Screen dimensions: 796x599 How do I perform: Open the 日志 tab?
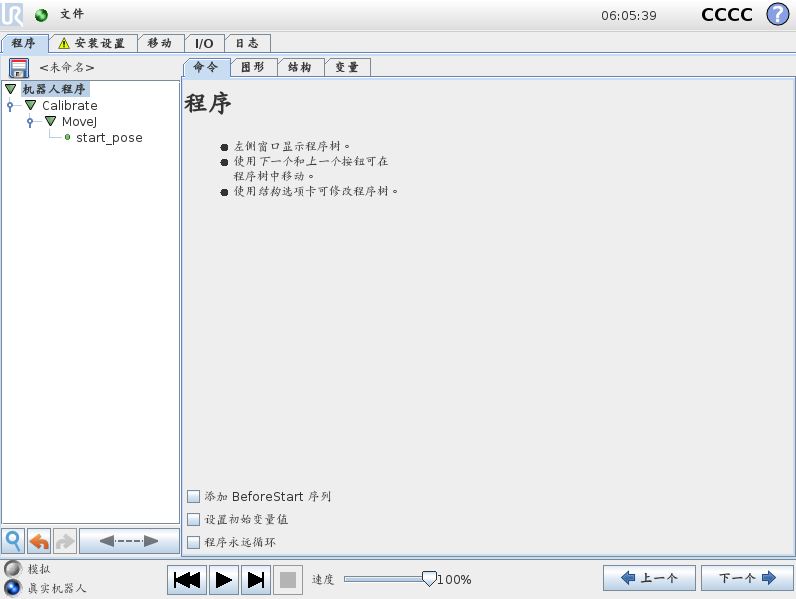[x=247, y=44]
